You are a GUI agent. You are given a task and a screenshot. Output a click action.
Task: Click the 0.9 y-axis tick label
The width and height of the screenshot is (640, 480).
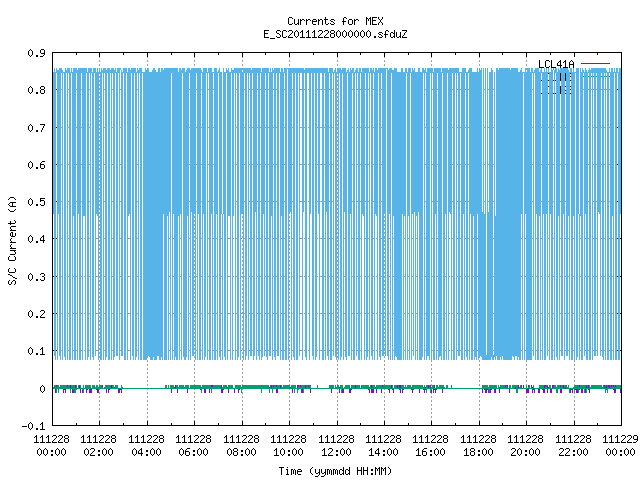click(x=36, y=53)
